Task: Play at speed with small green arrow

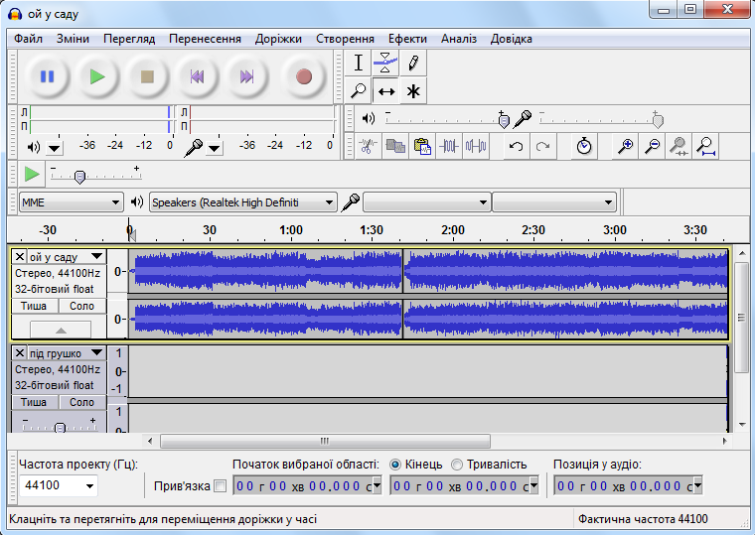Action: (32, 174)
